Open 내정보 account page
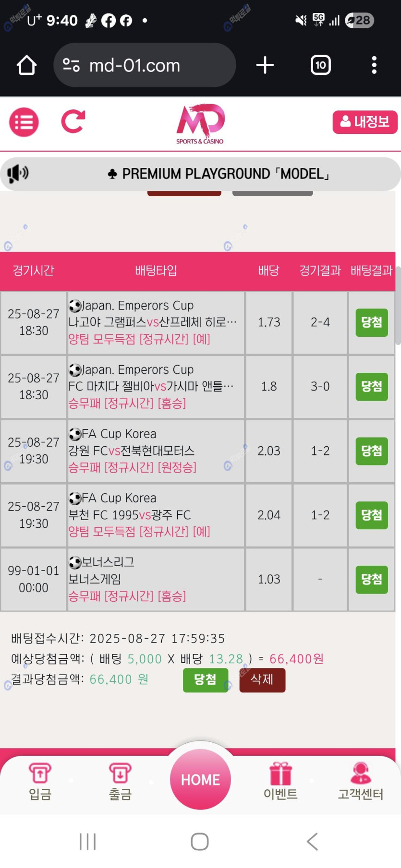The image size is (401, 868). tap(365, 122)
